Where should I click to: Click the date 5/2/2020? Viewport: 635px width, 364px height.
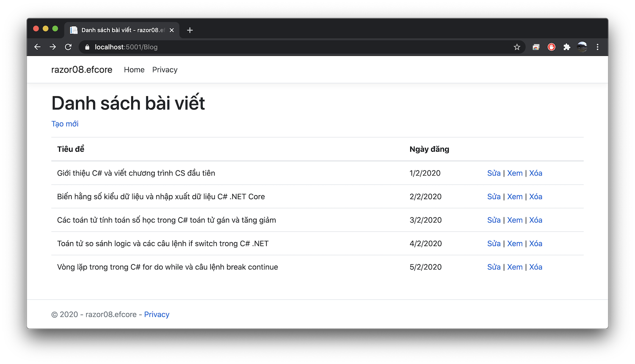point(425,267)
